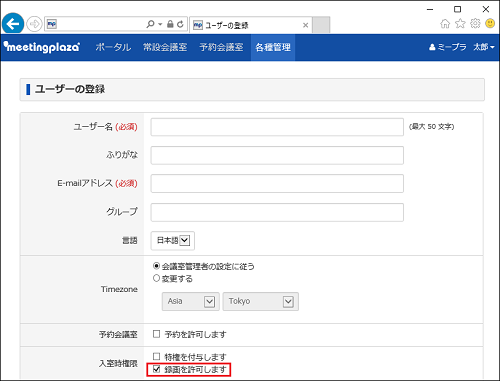Screen dimensions: 500x381
Task: Open the 言語 日本語 dropdown
Action: point(173,241)
